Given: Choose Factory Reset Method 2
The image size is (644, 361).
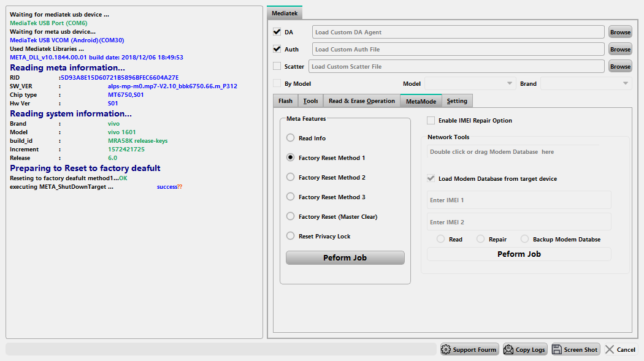Looking at the screenshot, I should [290, 177].
